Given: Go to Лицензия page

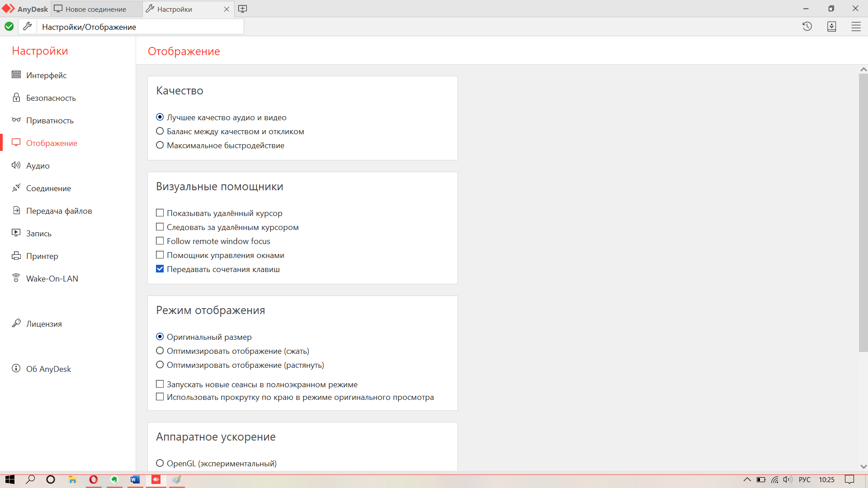Looking at the screenshot, I should pos(44,324).
